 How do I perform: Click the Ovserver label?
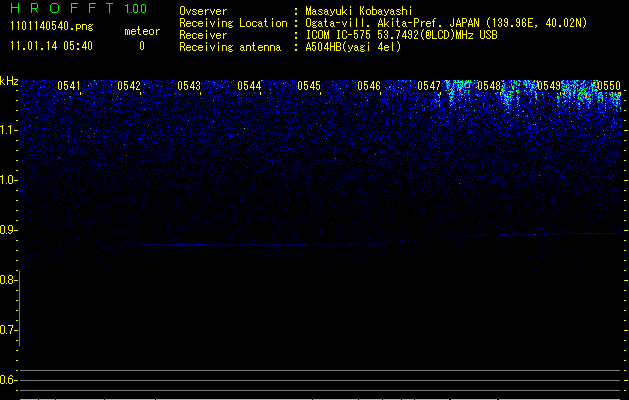pyautogui.click(x=203, y=11)
